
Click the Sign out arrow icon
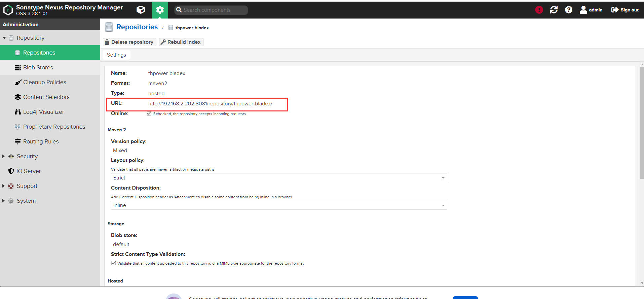(x=615, y=10)
